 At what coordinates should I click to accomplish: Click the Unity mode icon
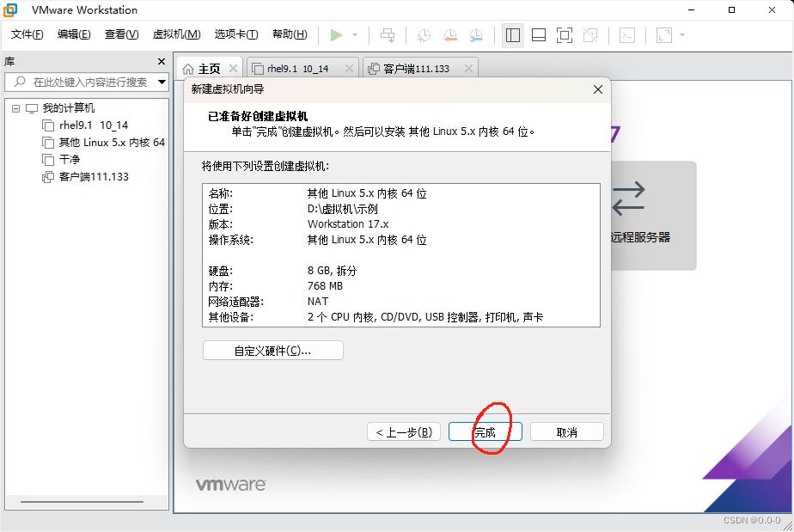click(x=590, y=35)
